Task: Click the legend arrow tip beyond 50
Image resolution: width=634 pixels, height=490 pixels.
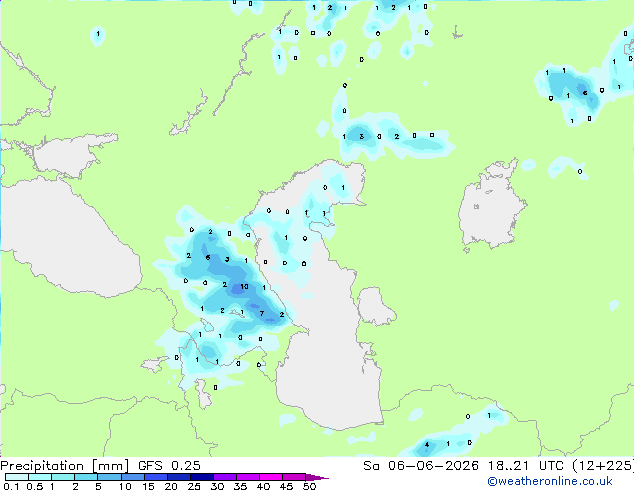Action: 318,477
